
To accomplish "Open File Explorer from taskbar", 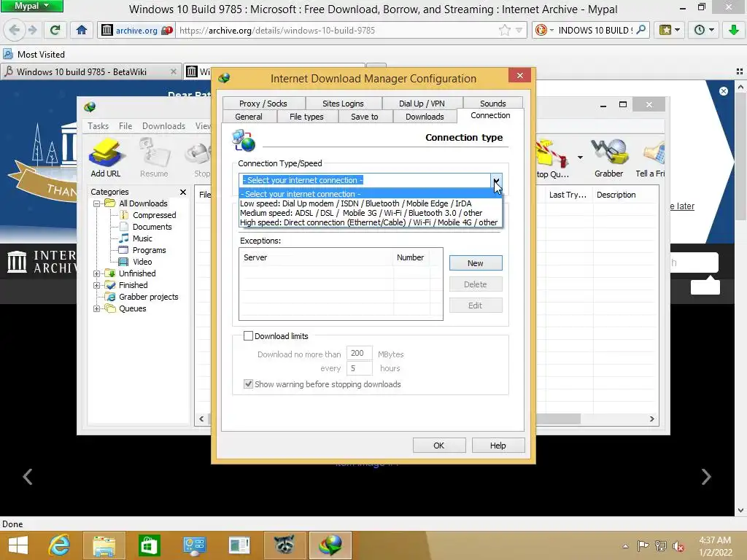I will pyautogui.click(x=104, y=545).
